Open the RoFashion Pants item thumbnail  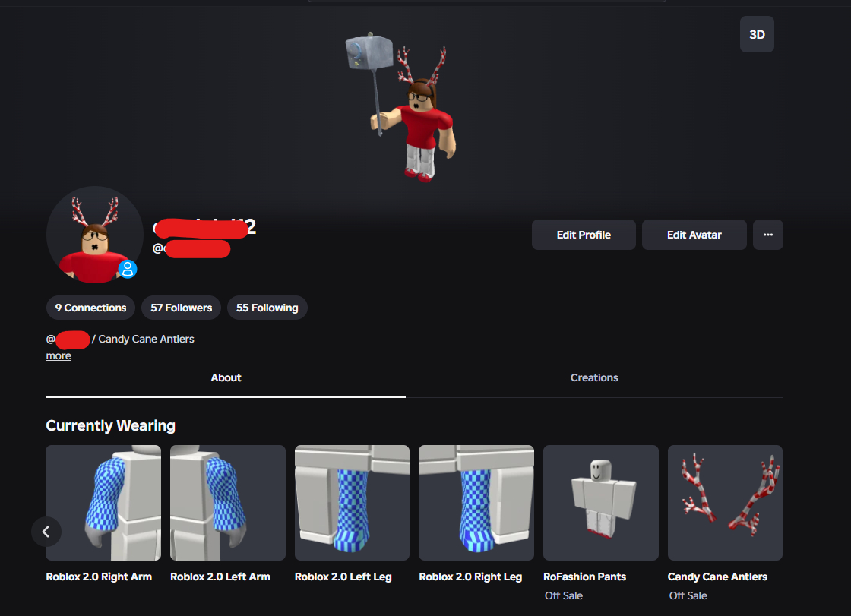[601, 503]
